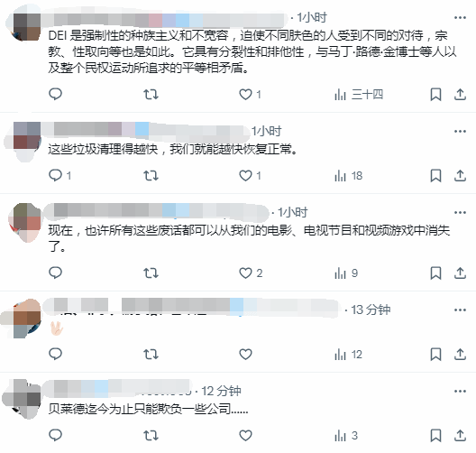Bookmark the Vulcan salute emoji tweet
476x453 pixels.
coord(436,355)
